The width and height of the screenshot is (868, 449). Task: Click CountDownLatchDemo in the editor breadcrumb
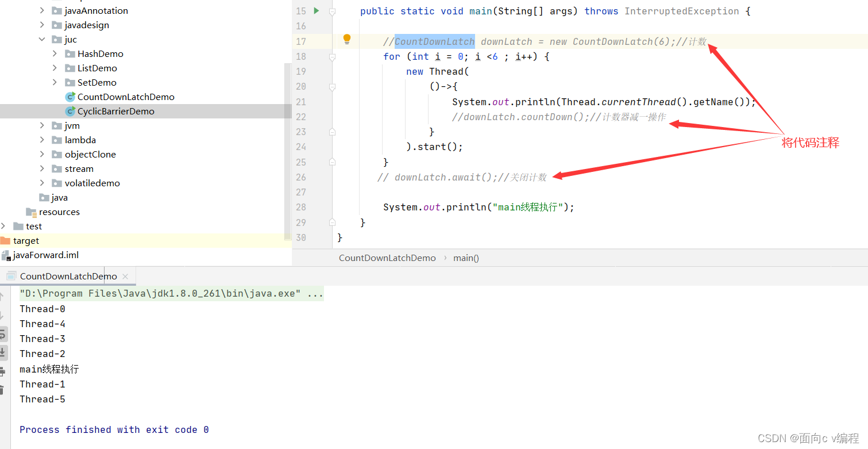pyautogui.click(x=387, y=258)
